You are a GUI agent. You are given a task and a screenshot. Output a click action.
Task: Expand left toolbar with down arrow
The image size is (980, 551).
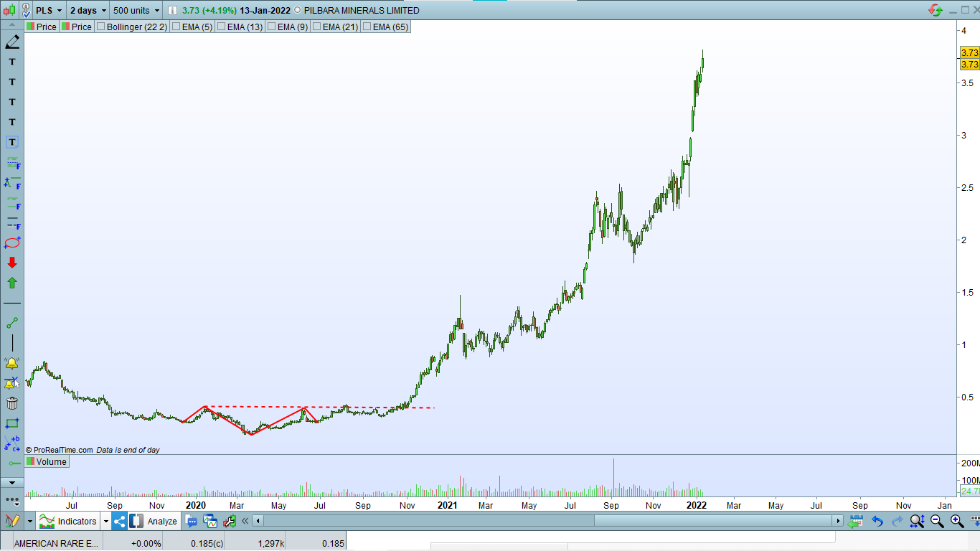pyautogui.click(x=12, y=482)
